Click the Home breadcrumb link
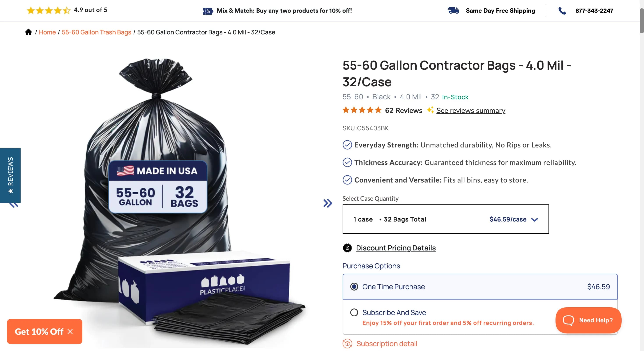 pyautogui.click(x=47, y=32)
